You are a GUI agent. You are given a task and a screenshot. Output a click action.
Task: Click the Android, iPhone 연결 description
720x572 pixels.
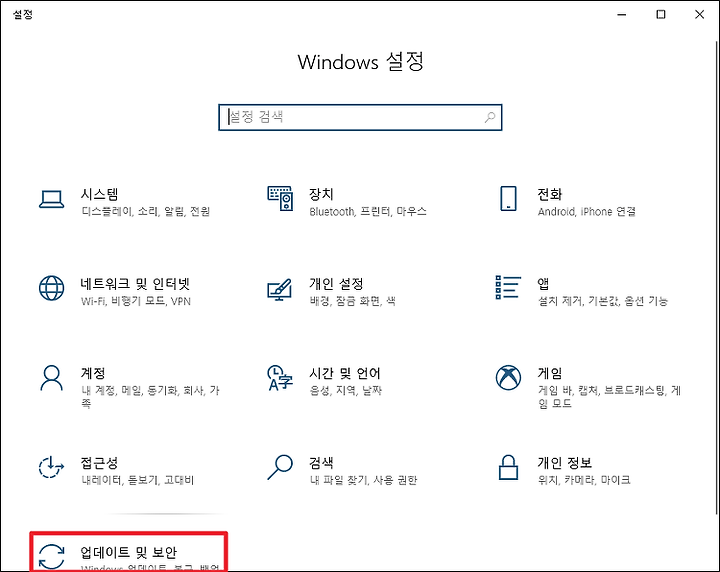coord(586,211)
